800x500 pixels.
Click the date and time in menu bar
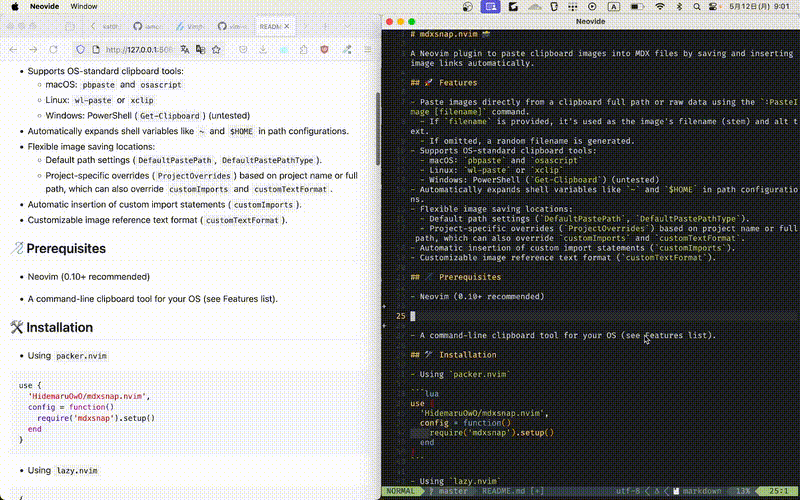coord(759,6)
